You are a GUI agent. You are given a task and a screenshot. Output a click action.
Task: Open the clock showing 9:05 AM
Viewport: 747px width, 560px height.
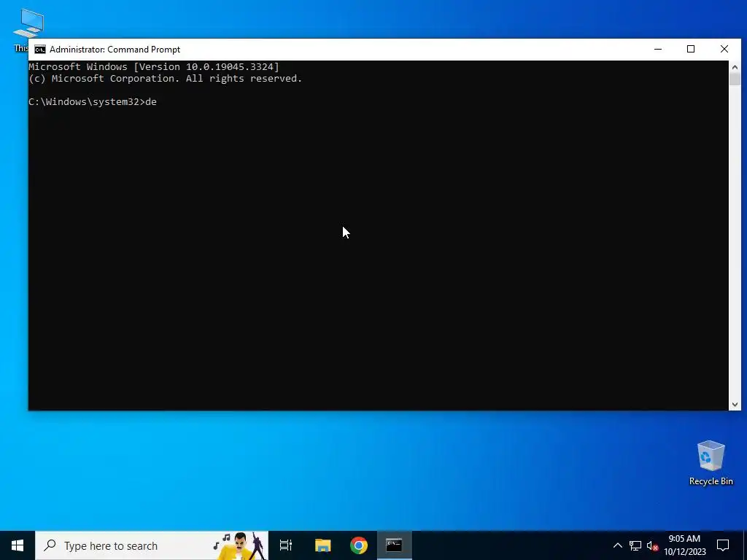pos(684,545)
